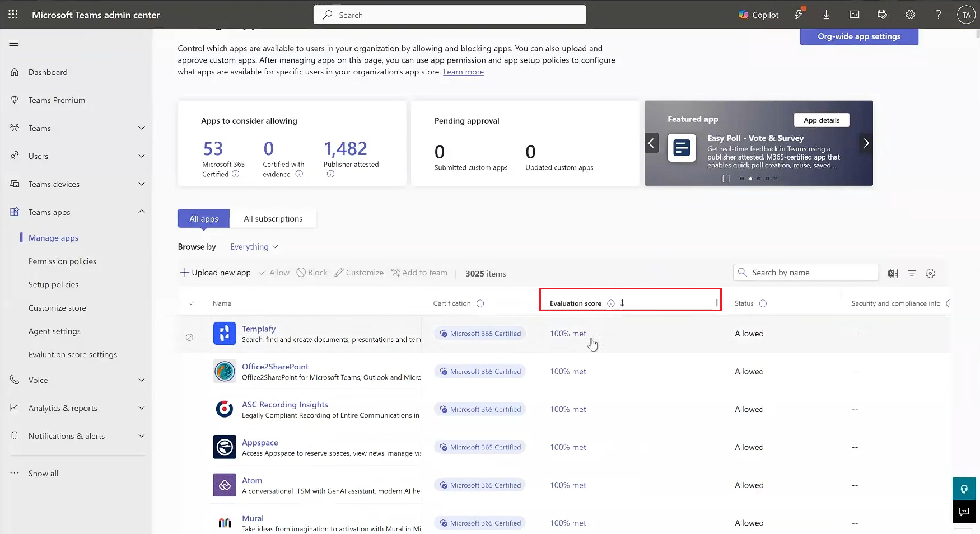Expand Analytics & reports nav section
This screenshot has width=980, height=534.
point(142,408)
